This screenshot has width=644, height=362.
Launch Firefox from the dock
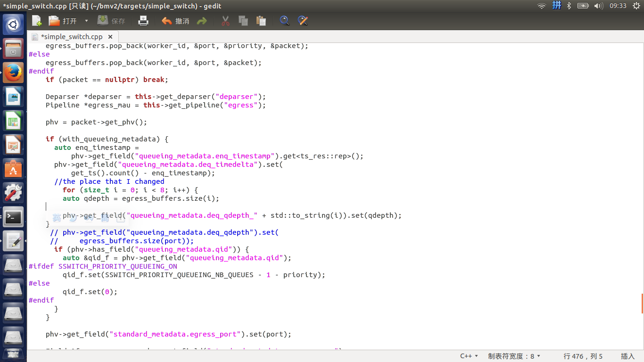(x=13, y=73)
